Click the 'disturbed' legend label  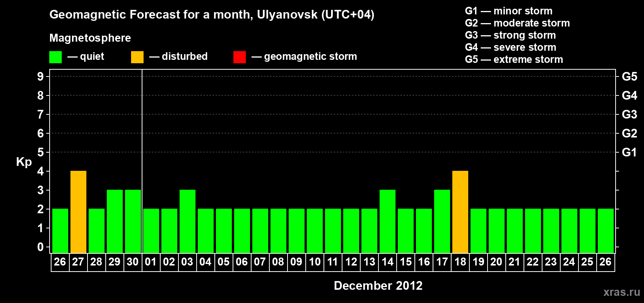click(184, 56)
